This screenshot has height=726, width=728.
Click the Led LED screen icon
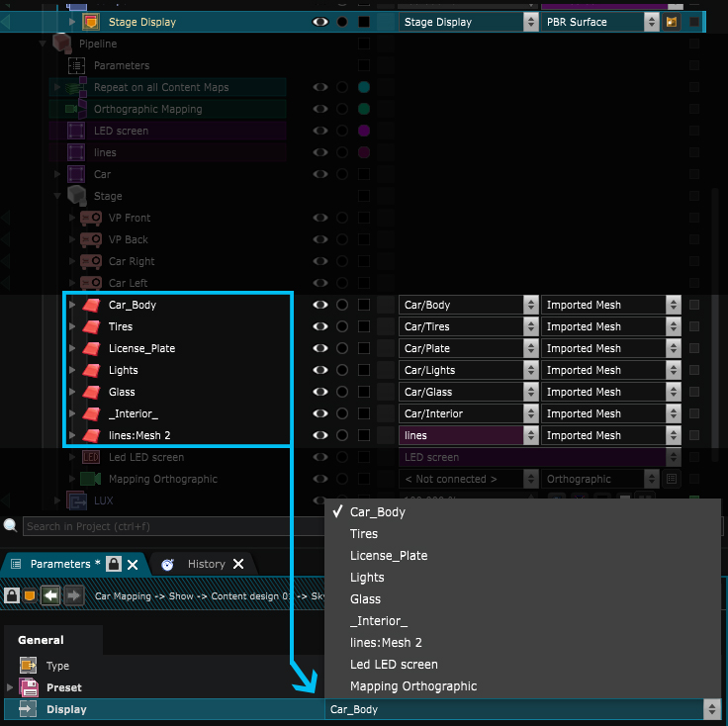click(x=91, y=457)
